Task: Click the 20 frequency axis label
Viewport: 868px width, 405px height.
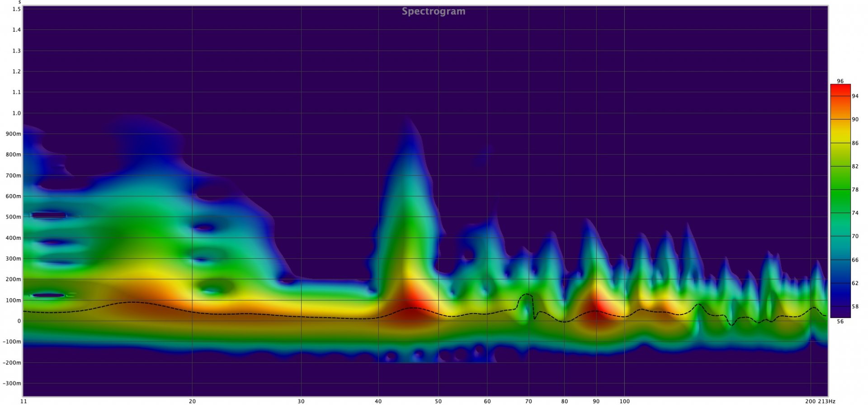Action: [192, 401]
